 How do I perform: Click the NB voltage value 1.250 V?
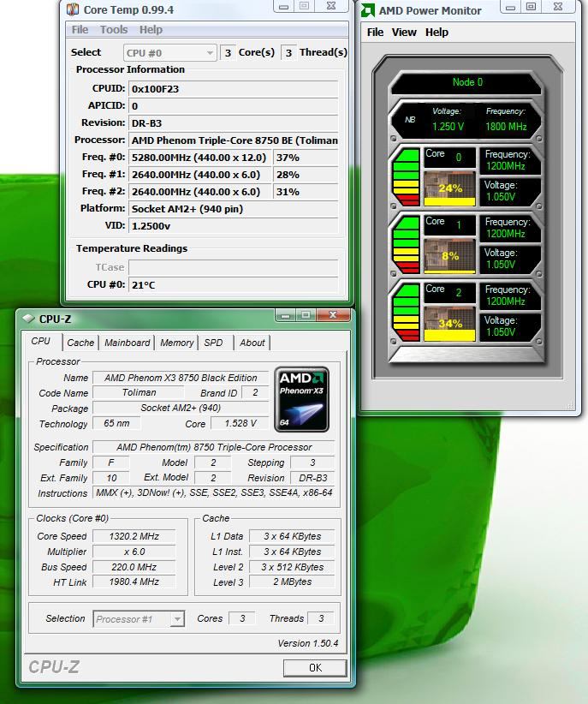tap(448, 127)
